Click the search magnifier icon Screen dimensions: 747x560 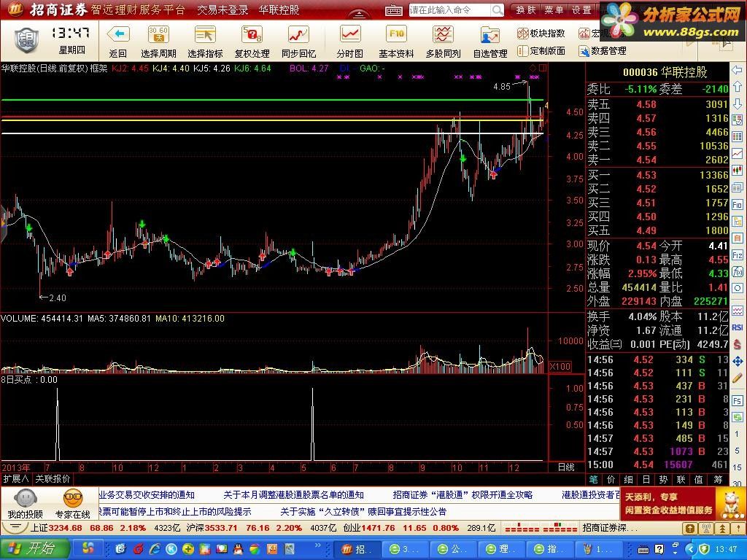(498, 10)
